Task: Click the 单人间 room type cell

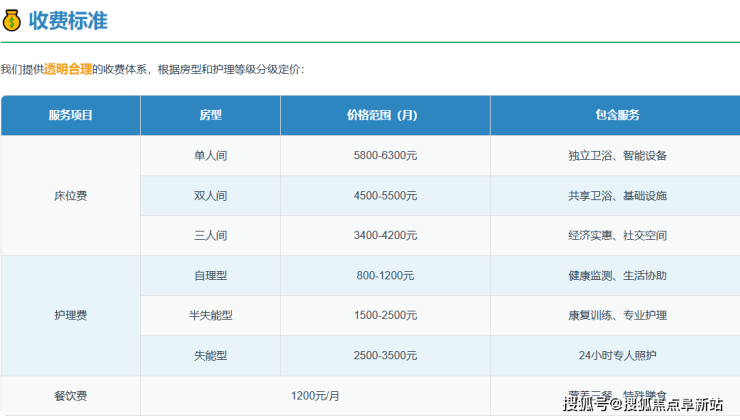Action: pyautogui.click(x=210, y=156)
